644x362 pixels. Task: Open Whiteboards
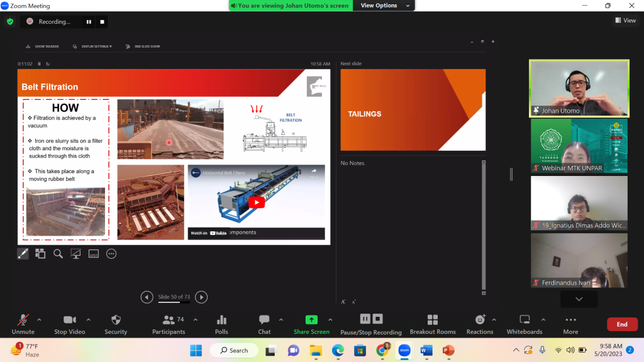point(525,320)
